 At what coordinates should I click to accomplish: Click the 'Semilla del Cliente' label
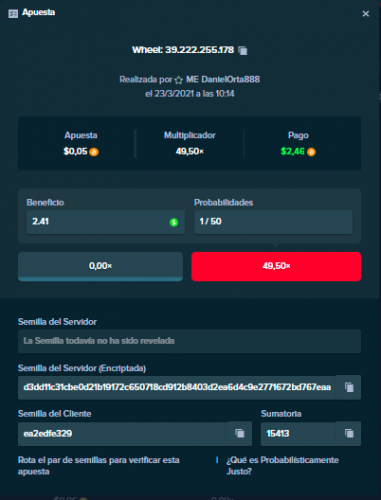55,414
